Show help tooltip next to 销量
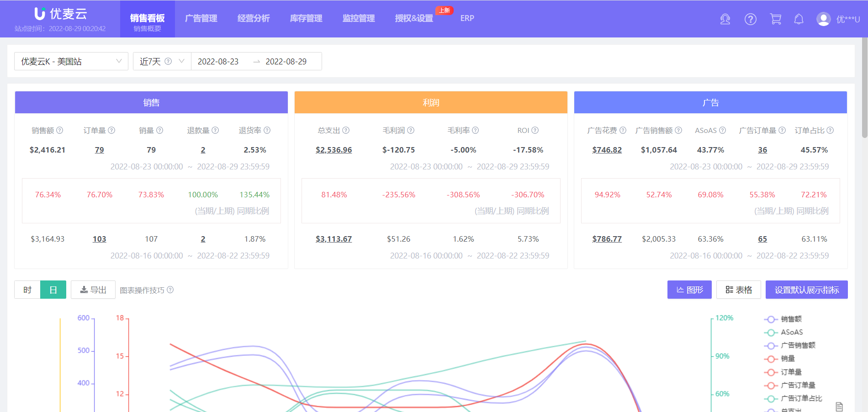Image resolution: width=868 pixels, height=412 pixels. click(x=159, y=130)
